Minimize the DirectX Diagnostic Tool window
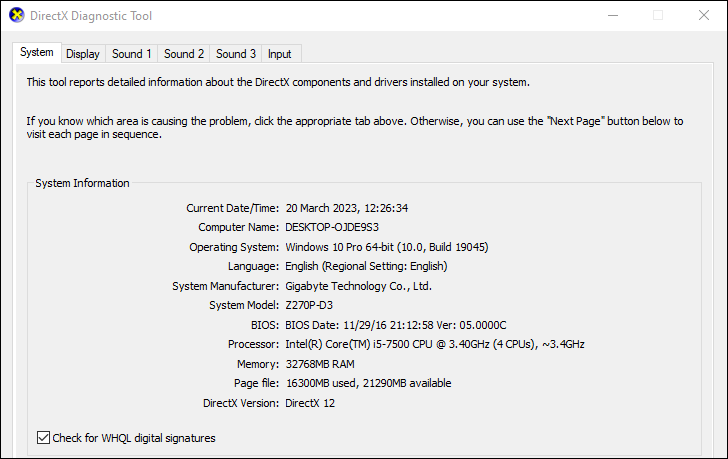This screenshot has height=459, width=728. tap(613, 15)
